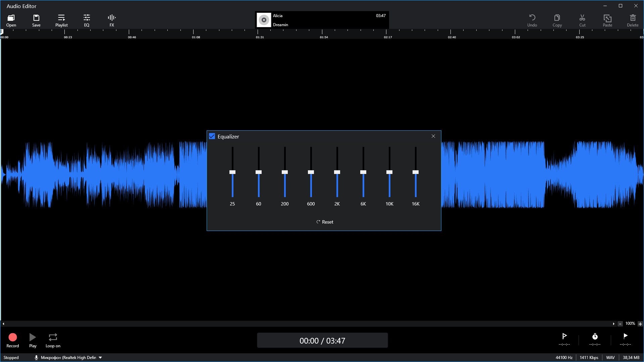Open the EQ settings panel
The image size is (644, 362).
coord(87,20)
